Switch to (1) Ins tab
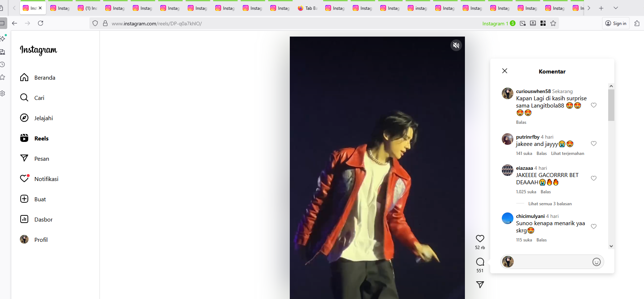The width and height of the screenshot is (644, 299). (88, 8)
